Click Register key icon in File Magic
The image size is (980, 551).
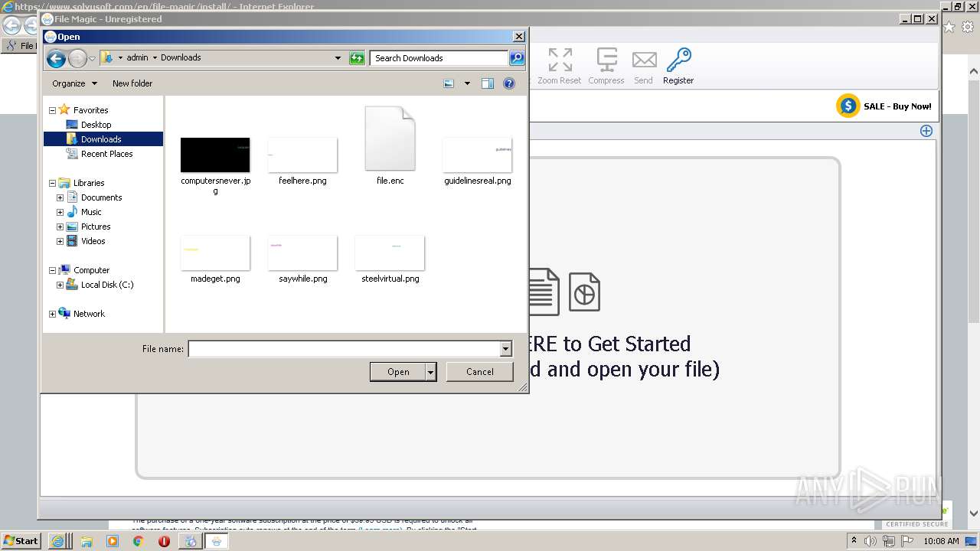pos(678,66)
